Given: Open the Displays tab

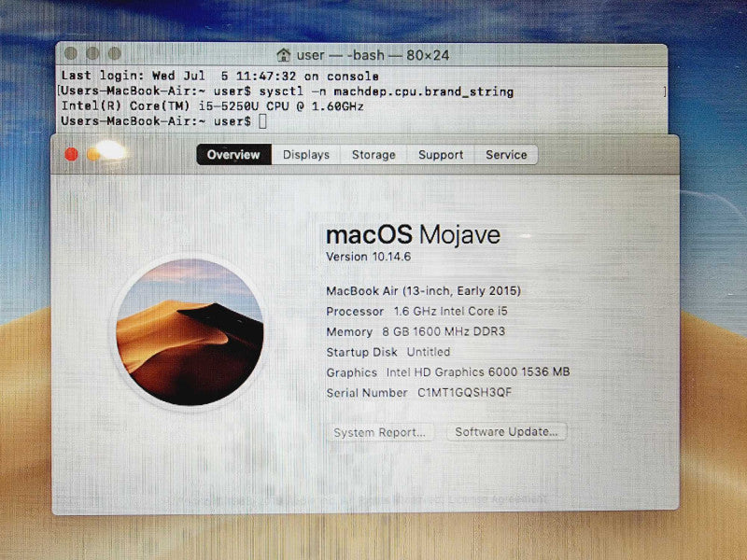Looking at the screenshot, I should (x=306, y=155).
